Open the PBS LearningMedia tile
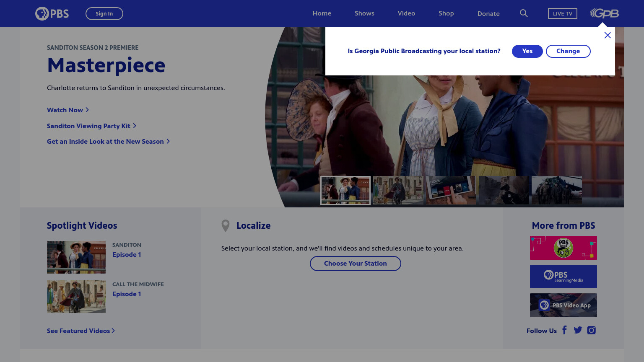644x362 pixels. (563, 277)
